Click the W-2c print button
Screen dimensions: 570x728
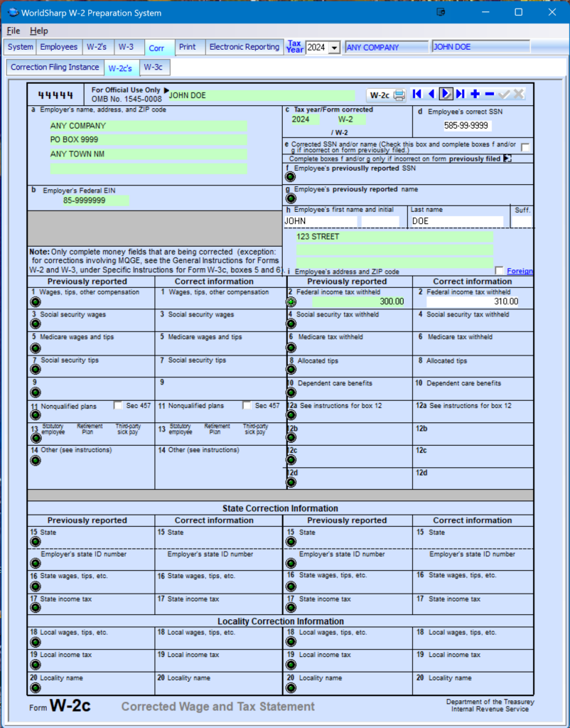coord(387,95)
